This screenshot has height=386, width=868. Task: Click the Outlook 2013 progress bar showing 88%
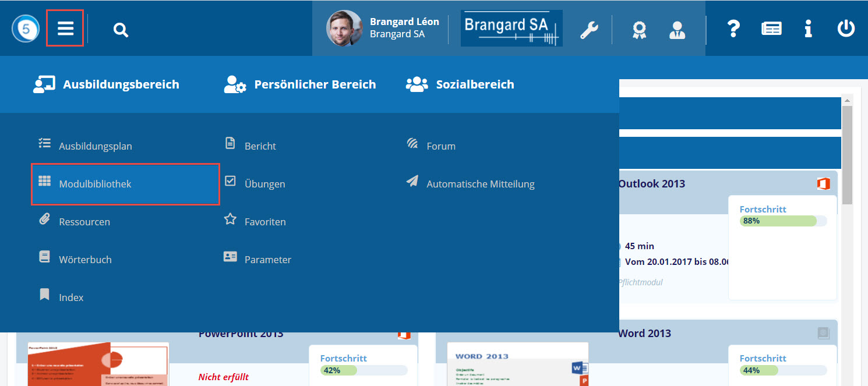click(x=783, y=221)
